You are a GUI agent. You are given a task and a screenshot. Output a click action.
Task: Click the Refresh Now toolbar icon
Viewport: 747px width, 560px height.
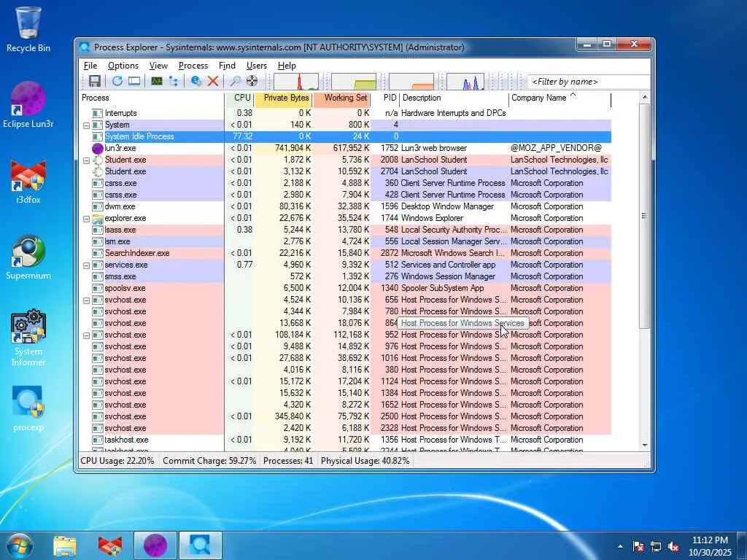click(117, 81)
